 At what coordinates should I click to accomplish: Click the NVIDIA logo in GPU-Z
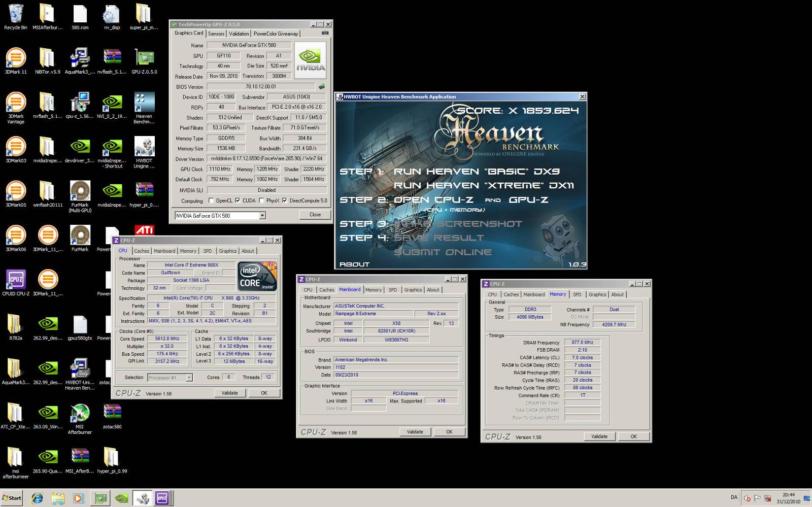coord(310,60)
